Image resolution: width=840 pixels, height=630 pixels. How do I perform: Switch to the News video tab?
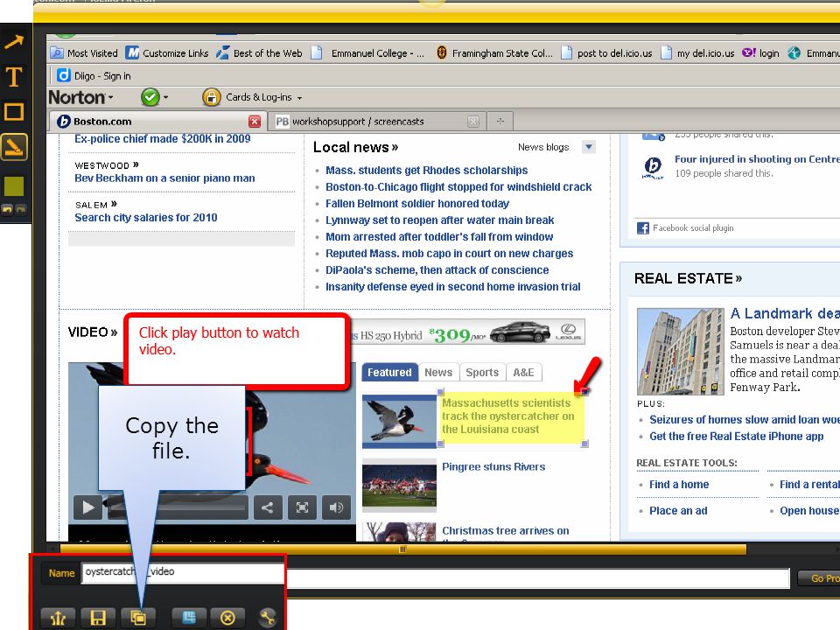pos(438,373)
